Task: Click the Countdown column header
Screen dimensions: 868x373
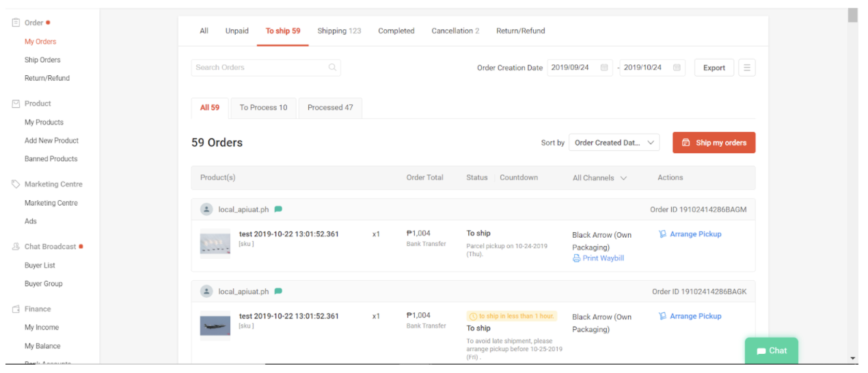Action: pos(519,178)
